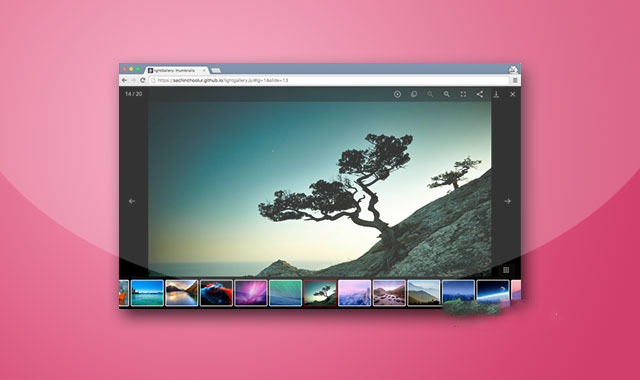Open the Chrome hamburger menu
Image resolution: width=640 pixels, height=380 pixels.
[x=515, y=80]
